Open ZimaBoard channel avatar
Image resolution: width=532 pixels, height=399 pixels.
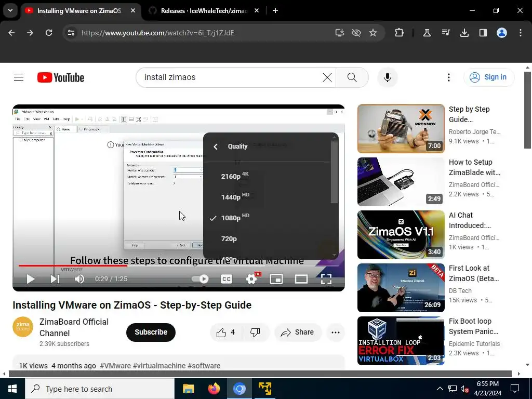click(23, 327)
